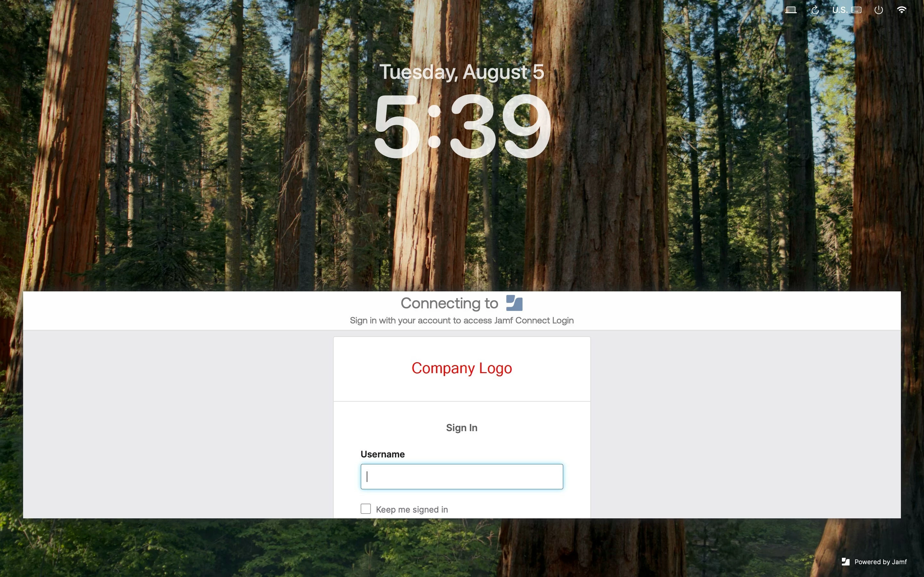Enable the Keep me signed in checkbox
This screenshot has width=924, height=577.
click(x=365, y=509)
